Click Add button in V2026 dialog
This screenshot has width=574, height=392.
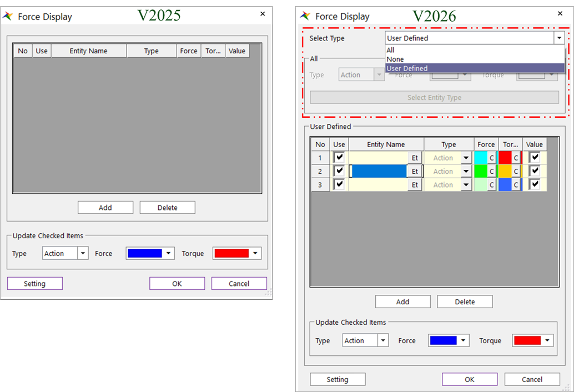point(402,301)
